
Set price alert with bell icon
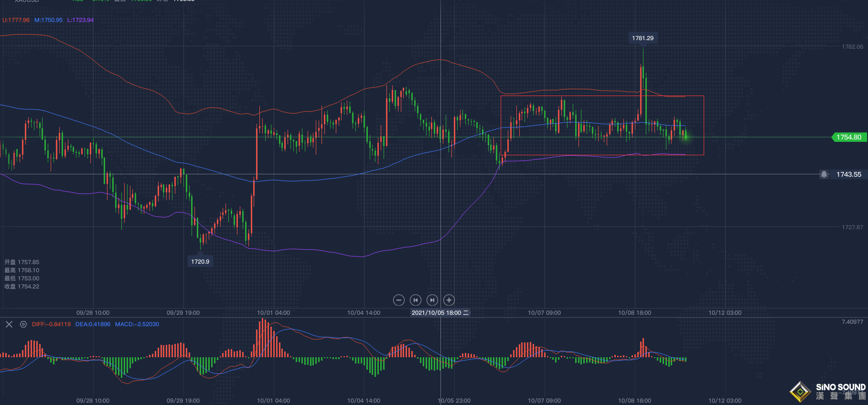(x=824, y=174)
